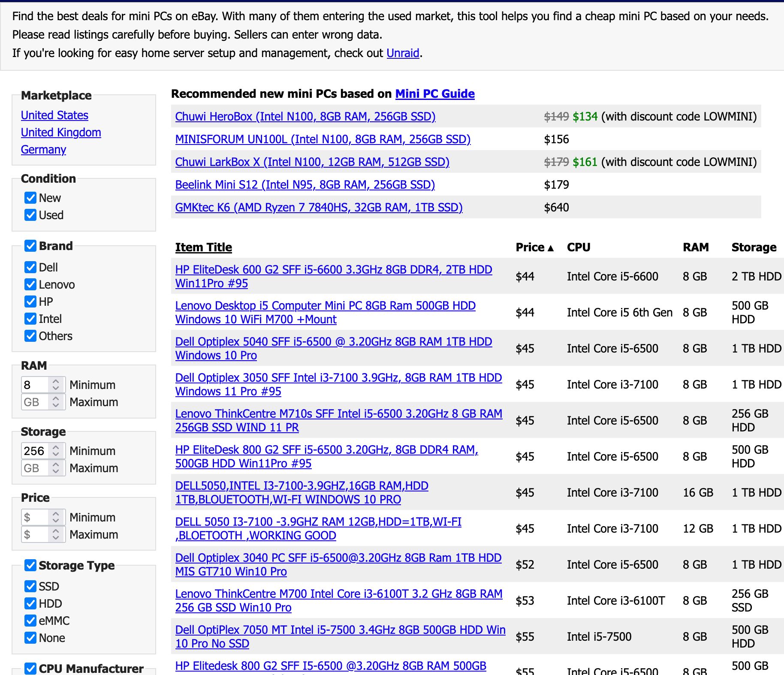Open Dell Optiplex 3050 SFF i3-7100 listing
The height and width of the screenshot is (675, 784).
(x=338, y=384)
